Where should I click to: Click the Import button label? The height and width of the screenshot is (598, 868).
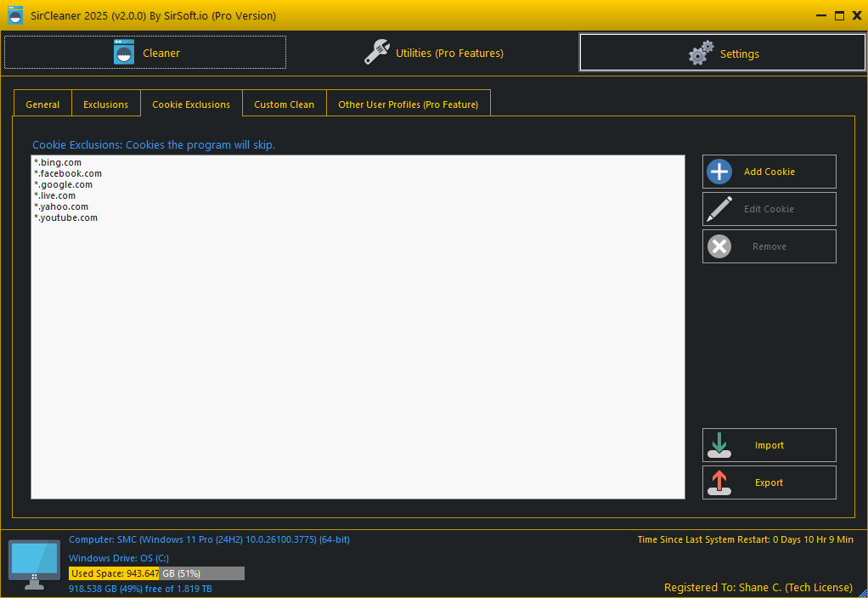(x=769, y=445)
